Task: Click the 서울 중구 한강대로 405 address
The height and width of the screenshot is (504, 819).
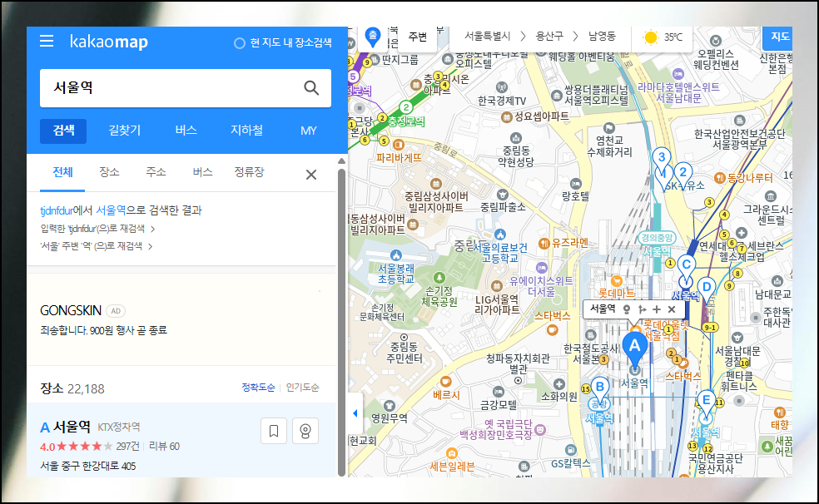Action: [x=87, y=466]
